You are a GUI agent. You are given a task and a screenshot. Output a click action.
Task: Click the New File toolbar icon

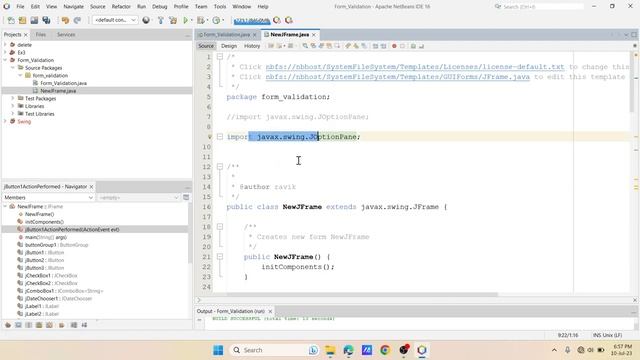click(11, 20)
